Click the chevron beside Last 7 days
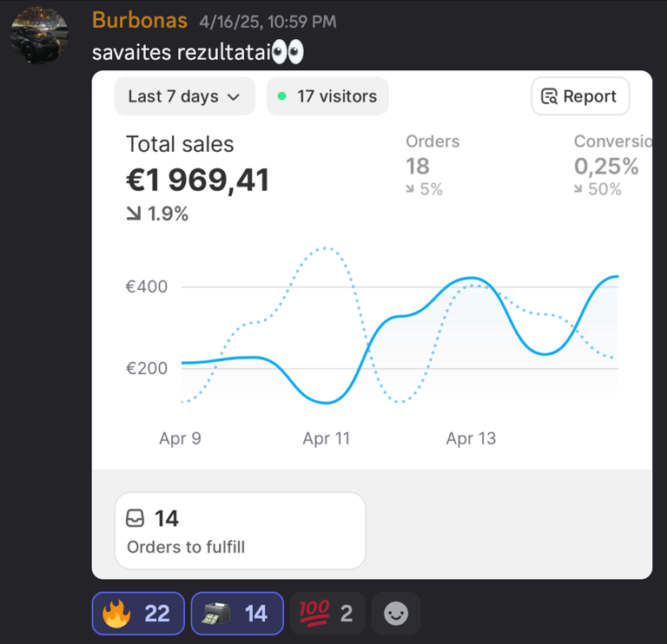Screen dimensions: 667x644 [x=233, y=97]
